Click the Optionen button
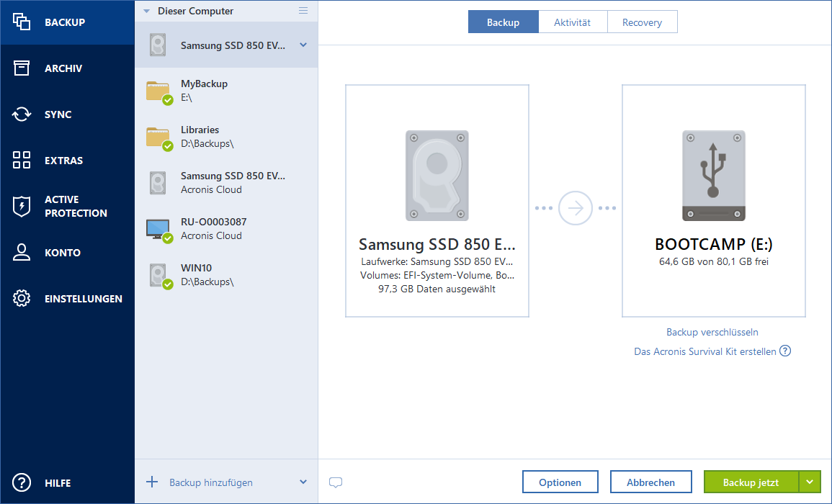The height and width of the screenshot is (504, 832). click(x=560, y=482)
